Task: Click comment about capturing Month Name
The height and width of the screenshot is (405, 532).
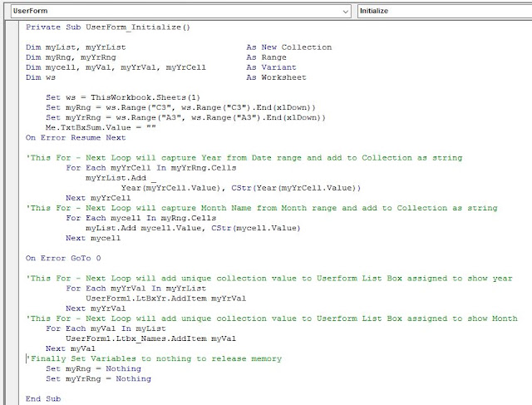Action: 262,208
